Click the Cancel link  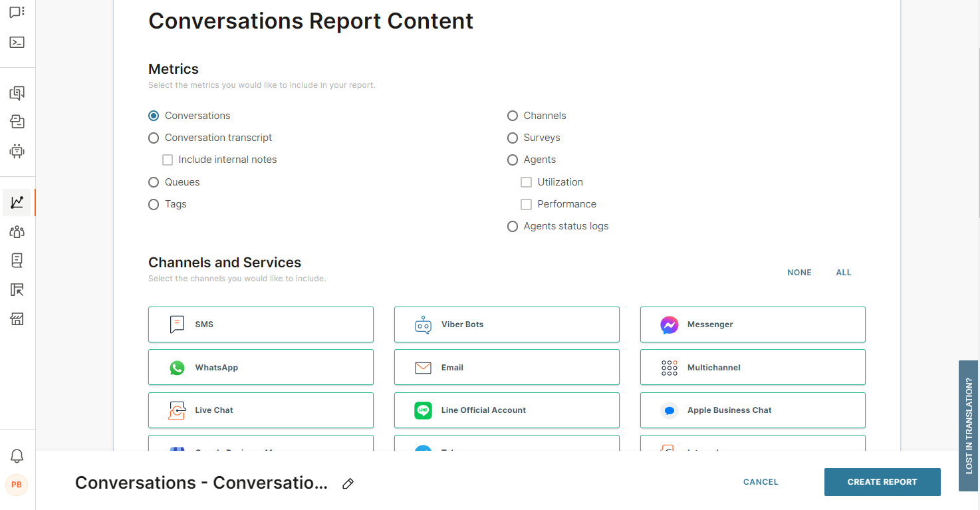tap(761, 482)
